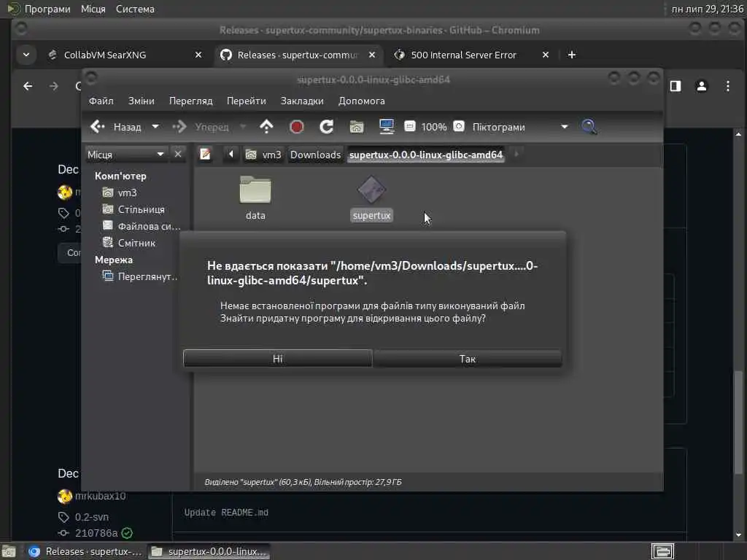The image size is (747, 560).
Task: Click the path bar left scroll arrow
Action: (x=231, y=155)
